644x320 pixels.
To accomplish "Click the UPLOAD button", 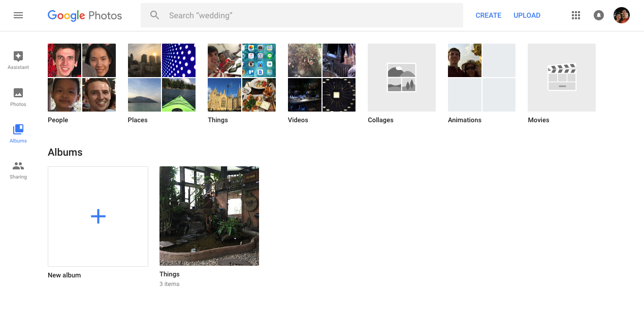I will point(527,15).
